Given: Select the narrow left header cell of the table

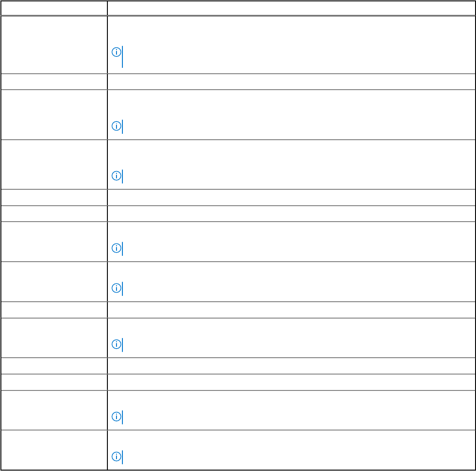Looking at the screenshot, I should click(54, 8).
